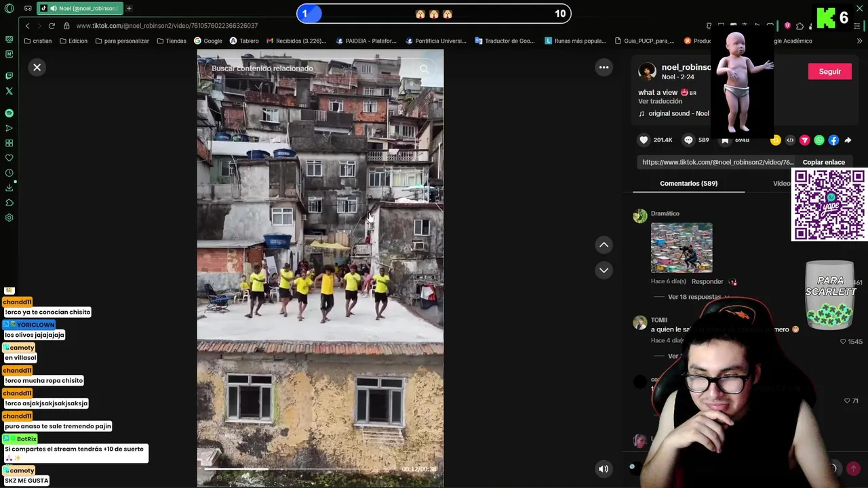Go to the next video with down arrow
Image resolution: width=868 pixels, height=488 pixels.
[604, 270]
